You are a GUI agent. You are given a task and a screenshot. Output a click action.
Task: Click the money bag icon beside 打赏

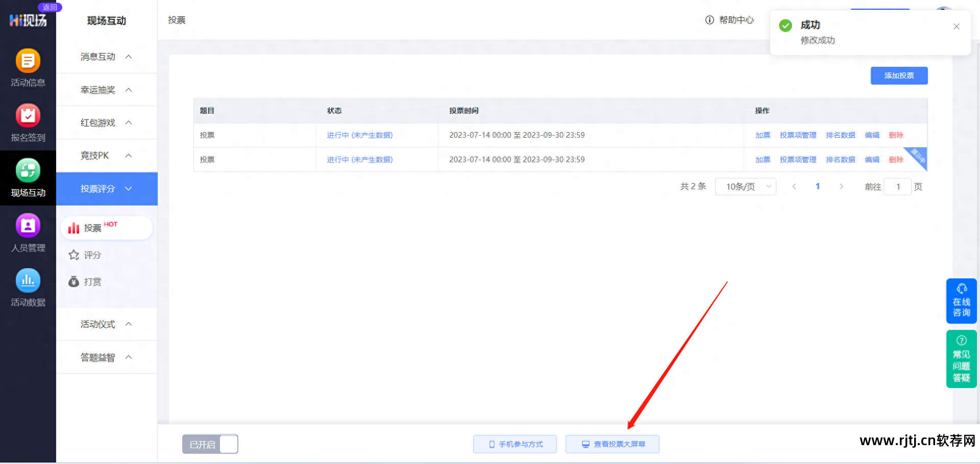(74, 281)
